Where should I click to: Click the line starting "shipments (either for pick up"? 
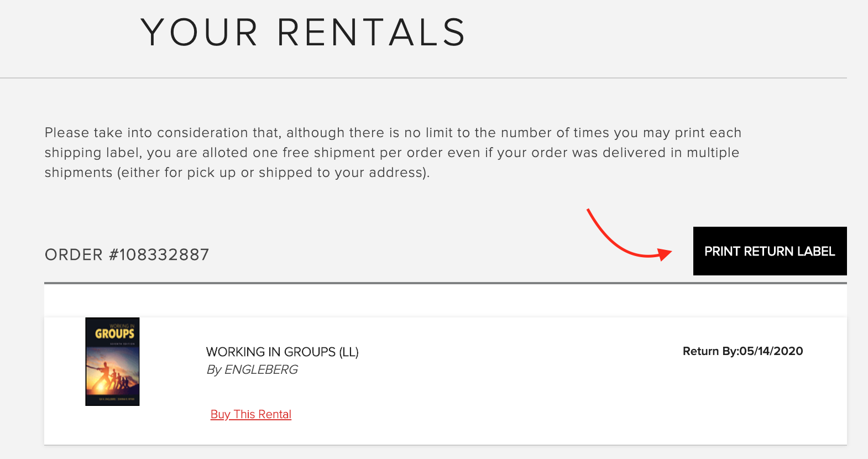point(237,173)
